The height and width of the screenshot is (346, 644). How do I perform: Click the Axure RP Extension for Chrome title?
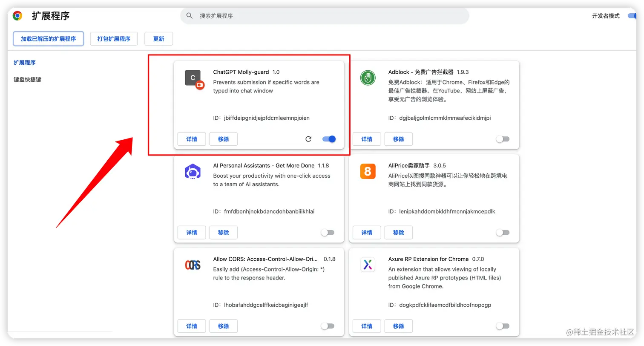click(428, 259)
